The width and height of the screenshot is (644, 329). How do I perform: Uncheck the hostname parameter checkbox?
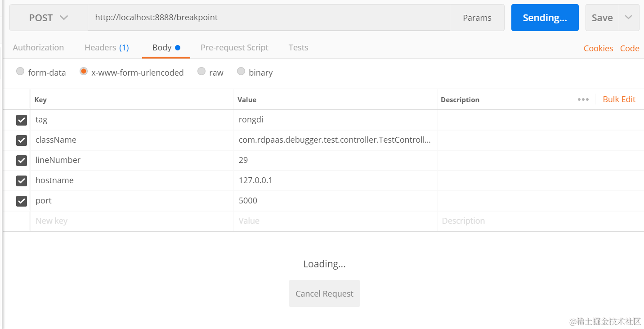coord(22,181)
